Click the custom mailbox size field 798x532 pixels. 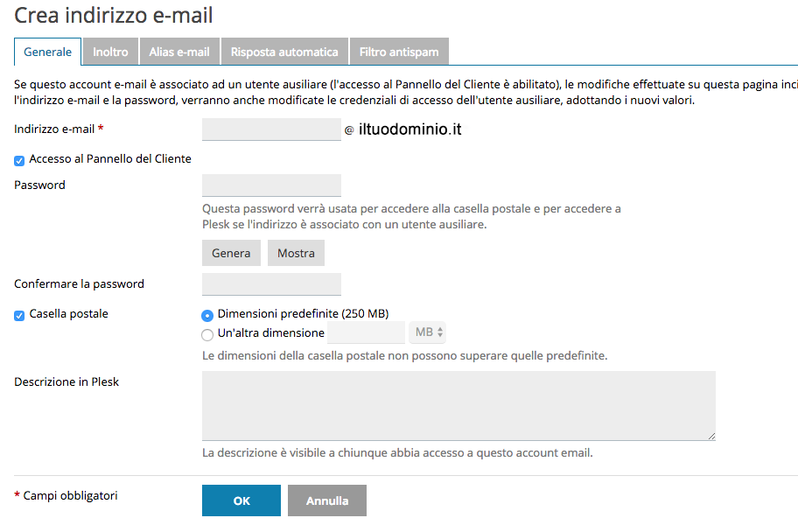pos(366,332)
